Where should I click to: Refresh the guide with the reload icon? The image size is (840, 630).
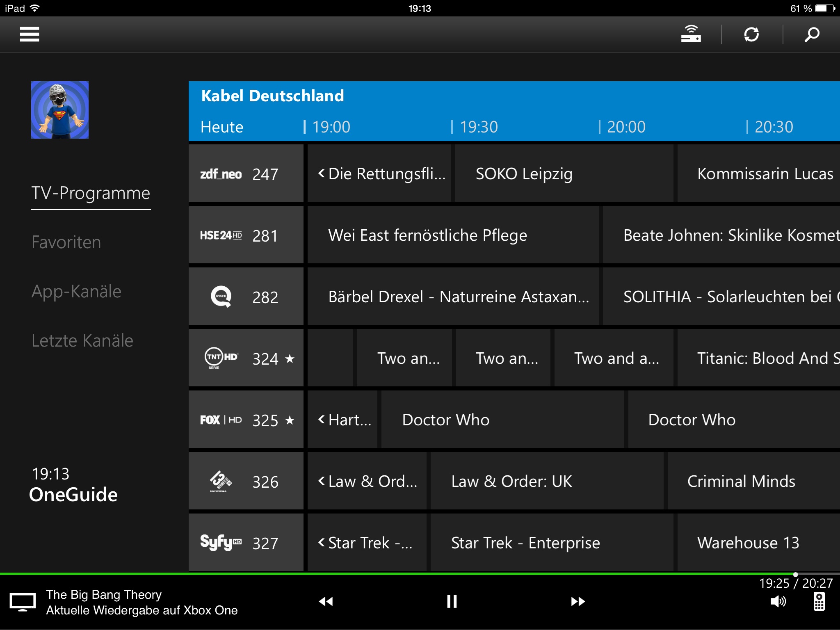pyautogui.click(x=751, y=34)
